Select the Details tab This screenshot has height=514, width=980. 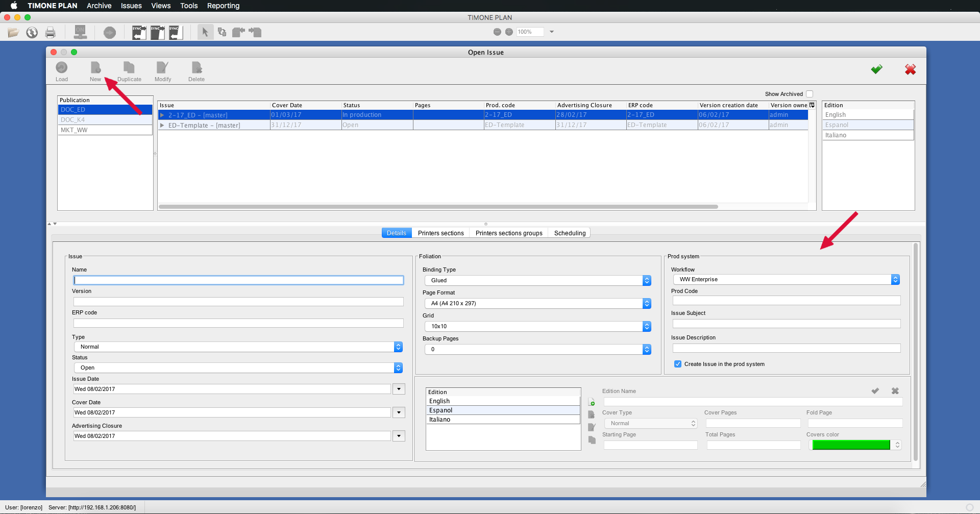tap(397, 233)
